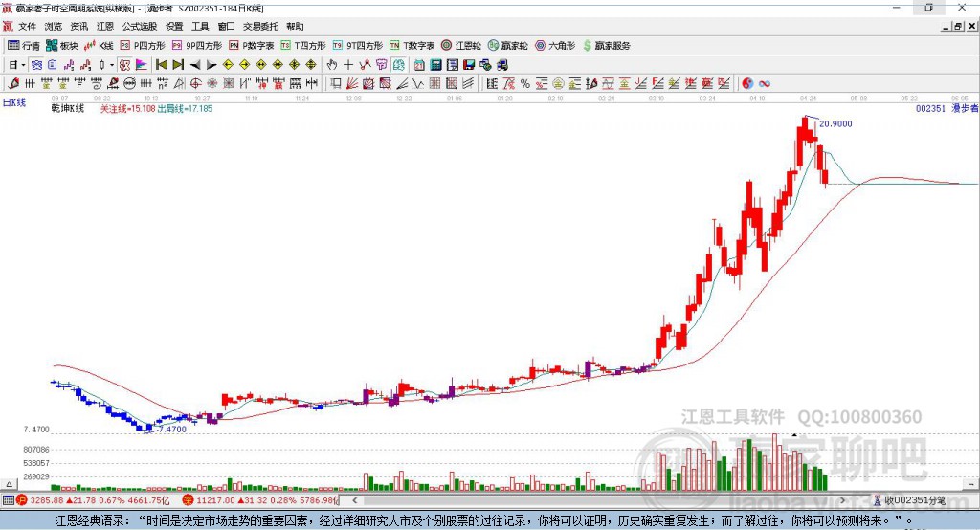Select the circled target crosshair tool

click(195, 83)
